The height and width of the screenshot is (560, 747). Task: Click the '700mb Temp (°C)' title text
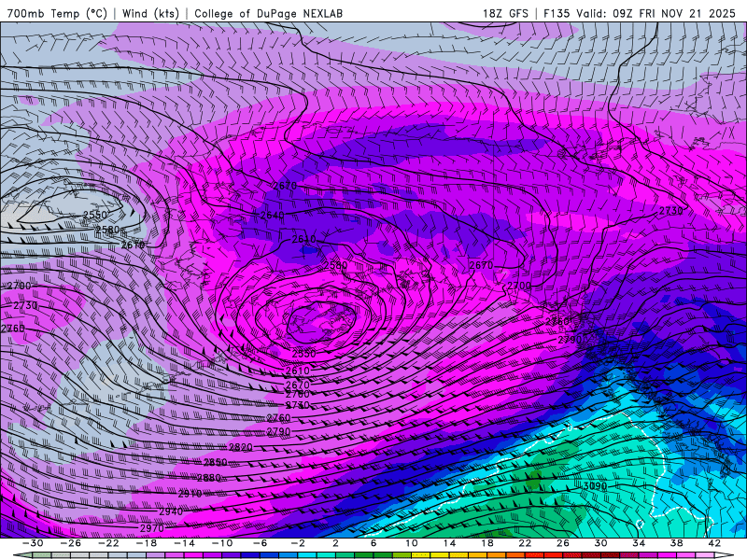click(57, 13)
